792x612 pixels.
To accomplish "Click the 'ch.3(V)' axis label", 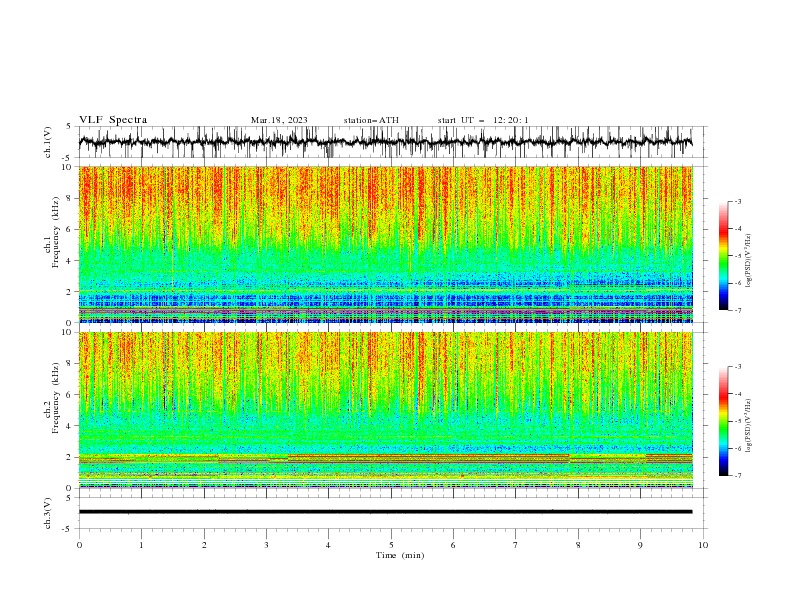I will point(48,513).
